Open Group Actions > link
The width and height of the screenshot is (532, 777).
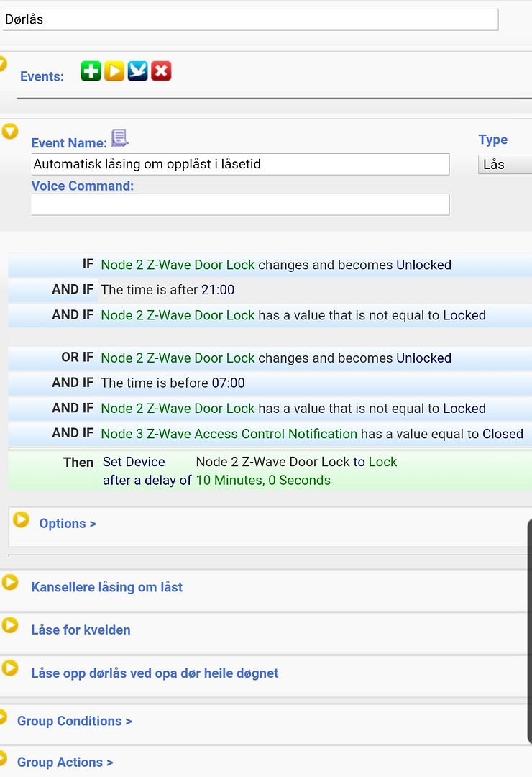point(65,762)
